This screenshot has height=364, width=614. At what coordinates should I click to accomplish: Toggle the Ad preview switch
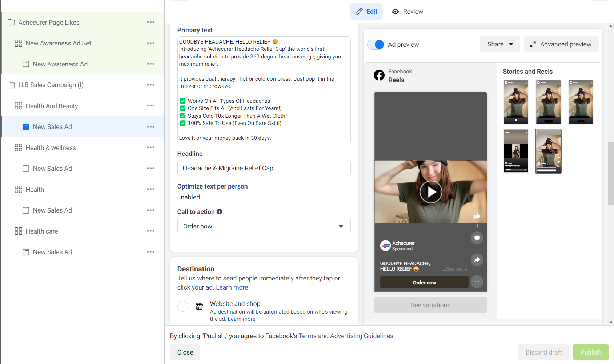point(376,44)
